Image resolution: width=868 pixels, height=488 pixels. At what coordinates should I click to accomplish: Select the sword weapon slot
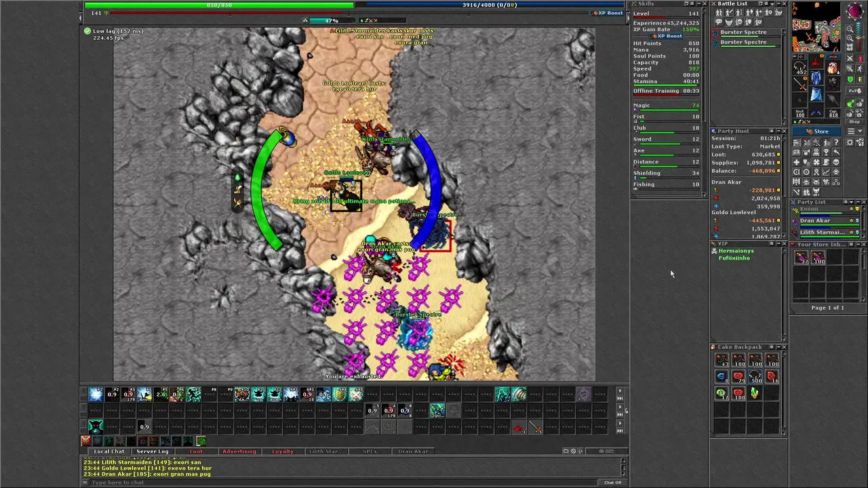pos(800,84)
